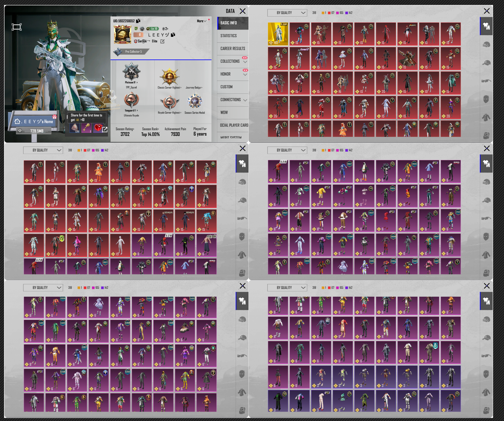Tap the gift icon on the home sign

[54, 117]
